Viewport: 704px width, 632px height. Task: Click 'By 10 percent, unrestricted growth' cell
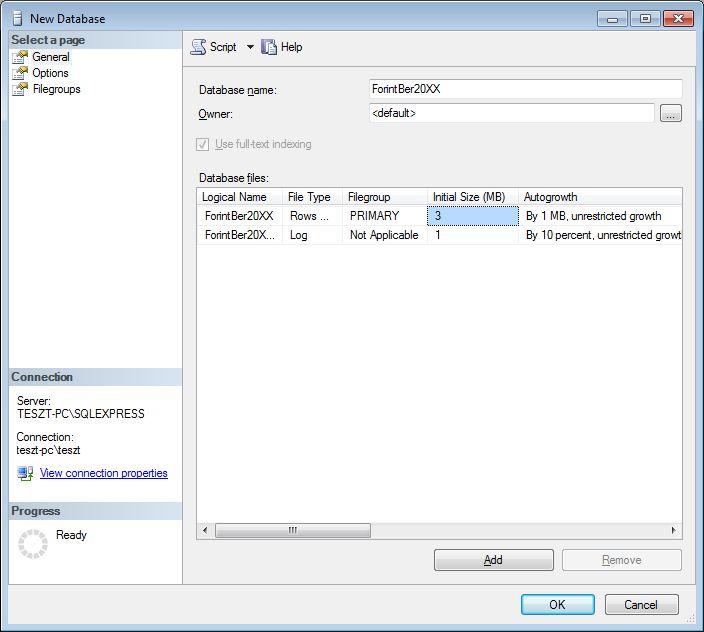[x=600, y=235]
